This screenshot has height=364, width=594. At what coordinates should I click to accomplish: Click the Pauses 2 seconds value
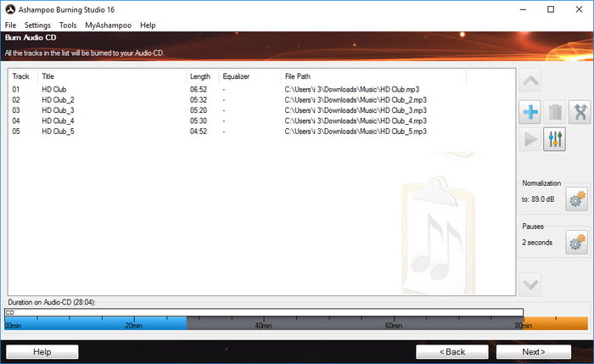pyautogui.click(x=537, y=243)
